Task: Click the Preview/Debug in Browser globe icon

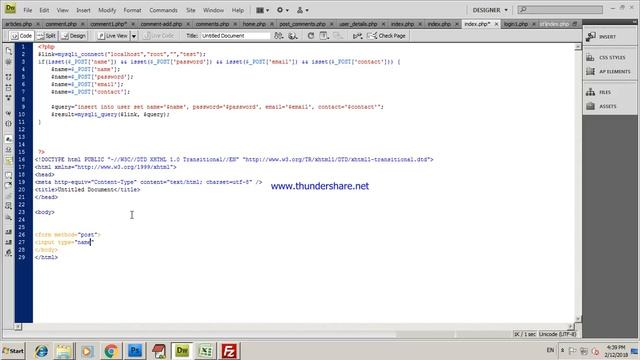Action: (x=293, y=36)
